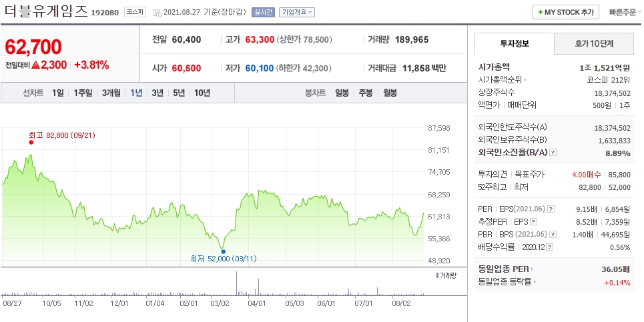Select the 3년 line chart period
The image size is (644, 322).
click(x=157, y=93)
